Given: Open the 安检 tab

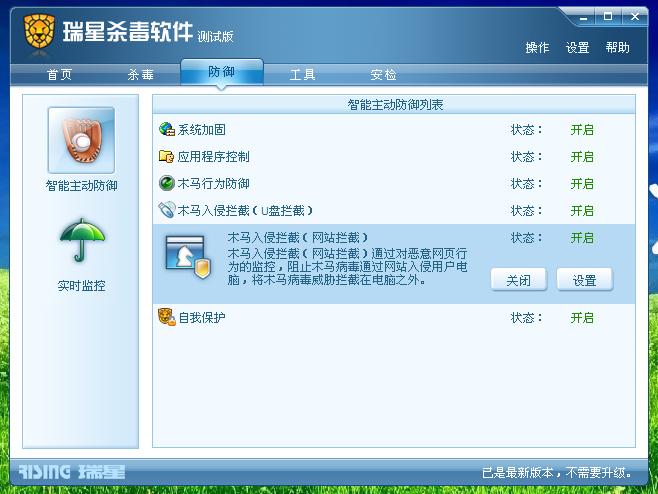Looking at the screenshot, I should [x=383, y=75].
